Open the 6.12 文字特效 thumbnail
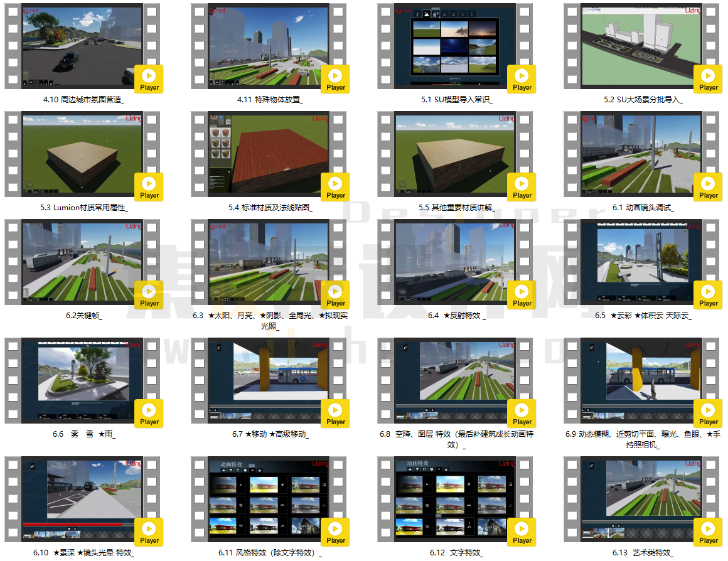The height and width of the screenshot is (561, 728). (455, 499)
